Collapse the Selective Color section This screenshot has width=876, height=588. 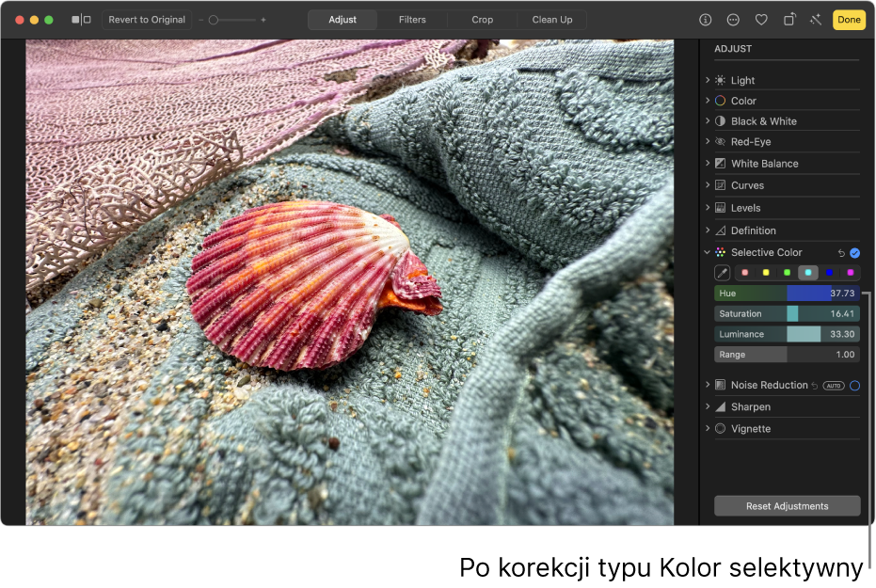[x=708, y=252]
